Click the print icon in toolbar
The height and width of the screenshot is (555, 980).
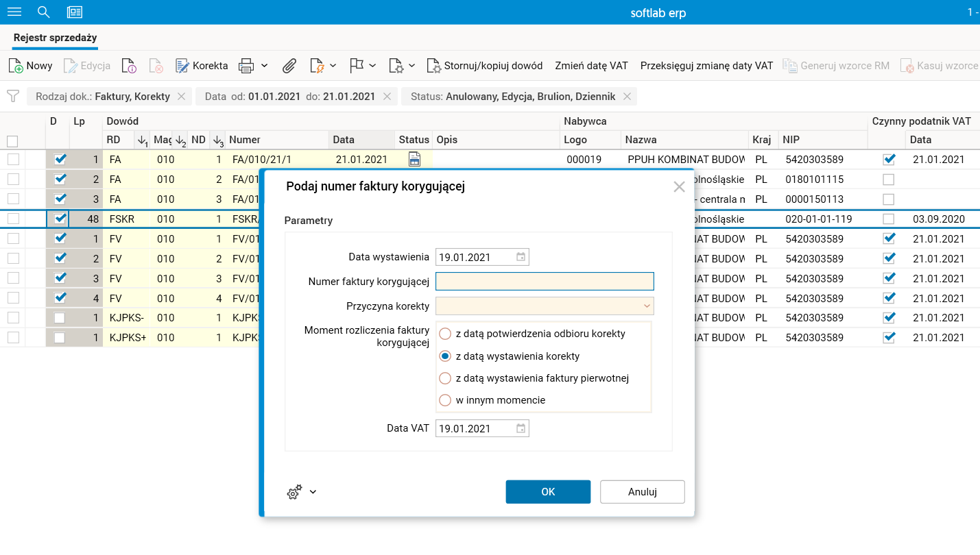point(246,66)
